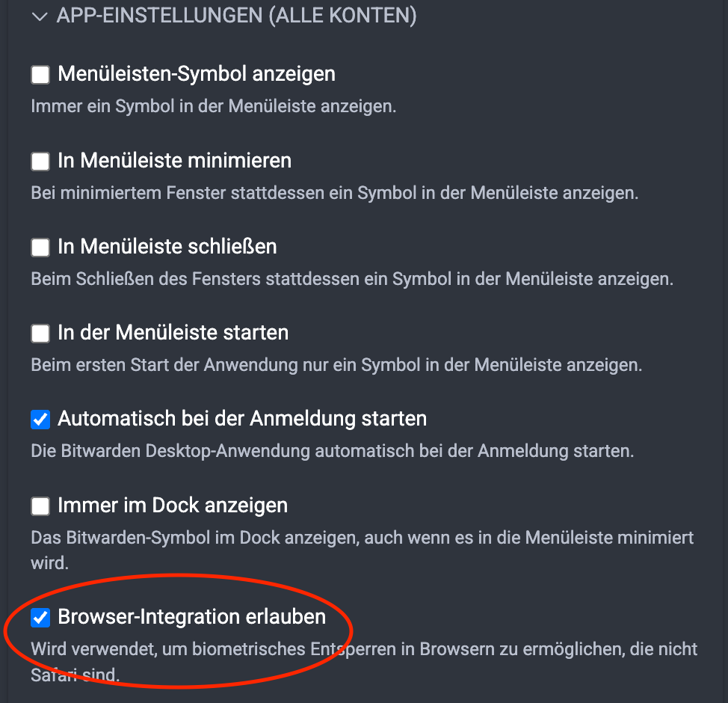Click the Automatisch bei der Anmeldung starten label

point(243,419)
